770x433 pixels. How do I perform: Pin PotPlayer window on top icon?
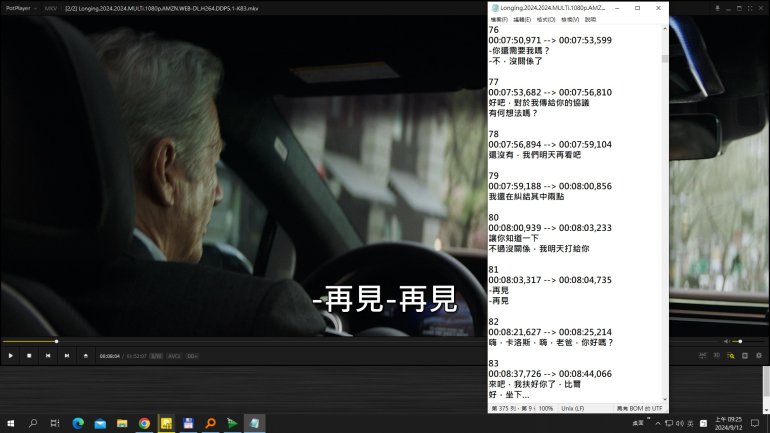[717, 8]
